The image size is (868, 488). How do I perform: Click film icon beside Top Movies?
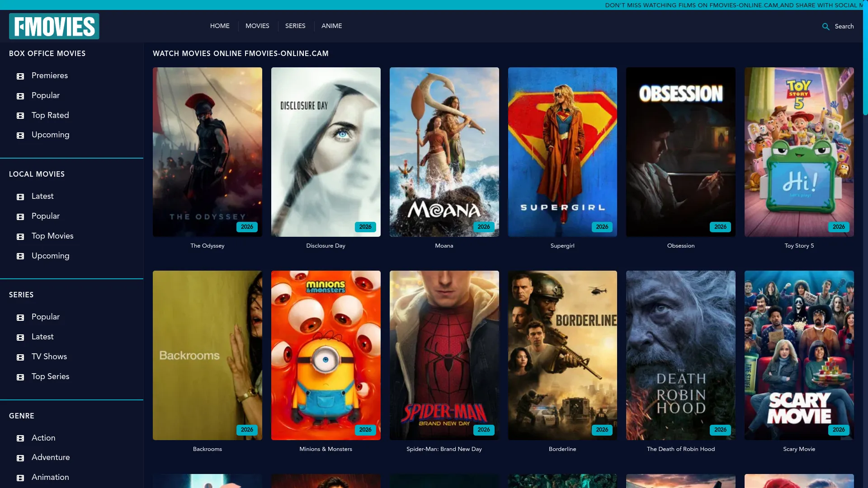(20, 236)
